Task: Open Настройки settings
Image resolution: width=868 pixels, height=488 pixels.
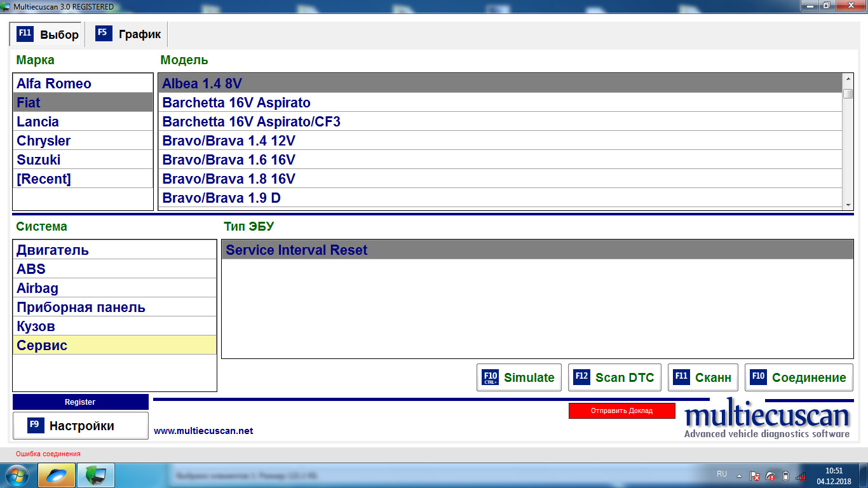Action: tap(81, 426)
